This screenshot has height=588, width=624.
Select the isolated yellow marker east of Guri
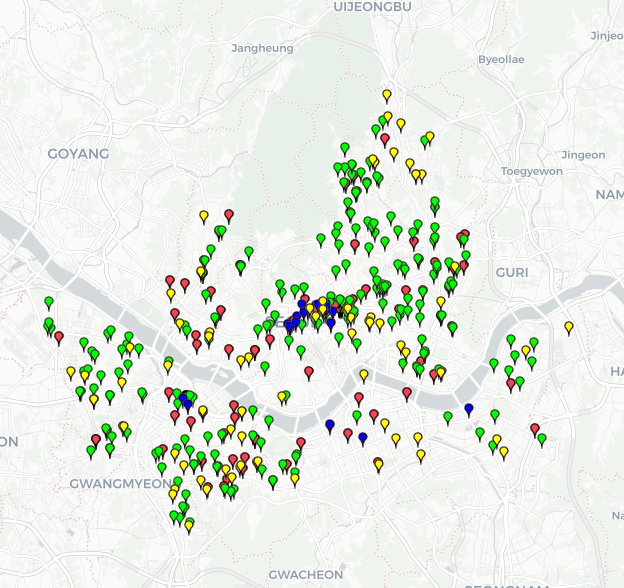[568, 327]
